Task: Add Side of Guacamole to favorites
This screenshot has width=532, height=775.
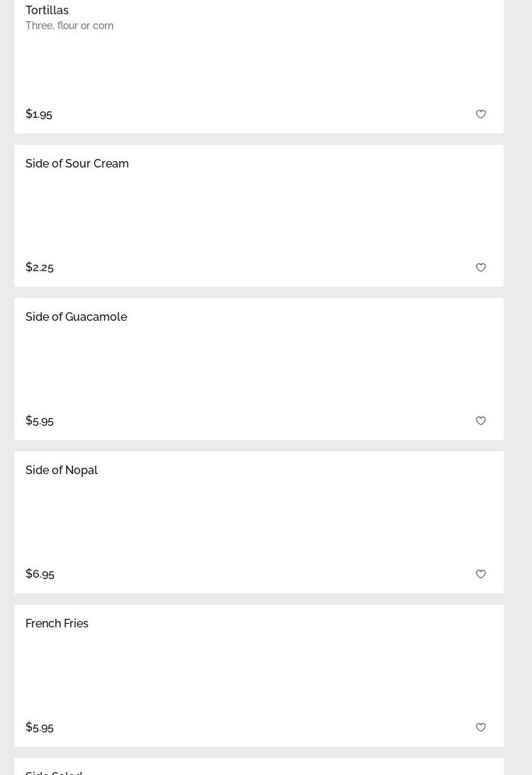Action: coord(481,421)
